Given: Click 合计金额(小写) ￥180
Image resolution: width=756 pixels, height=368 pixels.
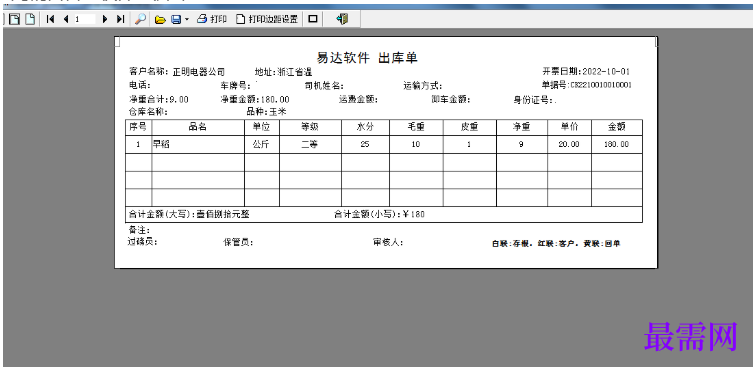Looking at the screenshot, I should (379, 215).
